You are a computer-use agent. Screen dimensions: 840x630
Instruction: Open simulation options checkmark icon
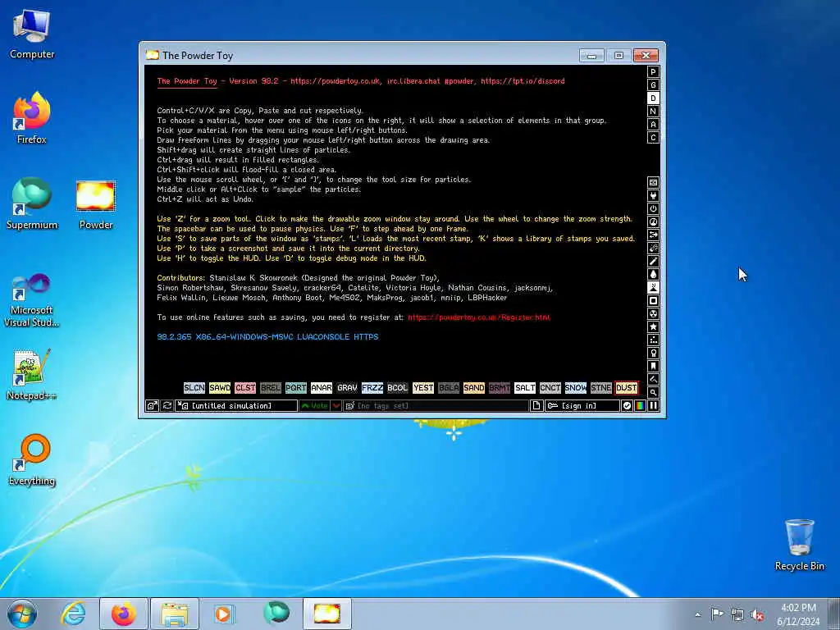click(x=627, y=406)
